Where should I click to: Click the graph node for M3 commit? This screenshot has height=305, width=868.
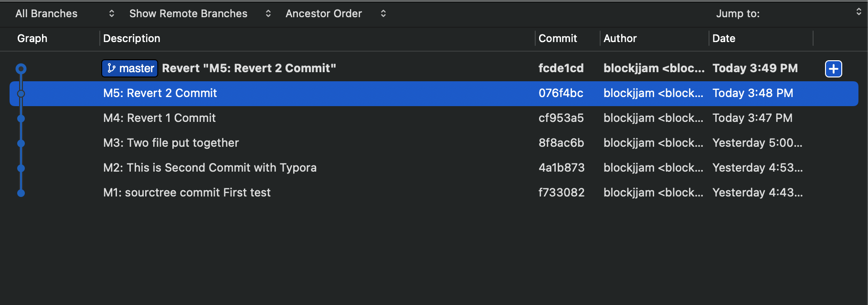tap(21, 143)
